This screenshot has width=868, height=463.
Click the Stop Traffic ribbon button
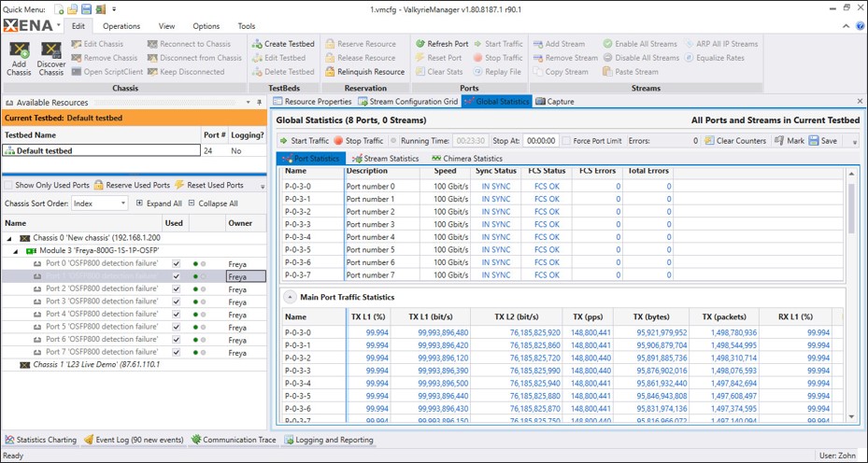tap(498, 58)
